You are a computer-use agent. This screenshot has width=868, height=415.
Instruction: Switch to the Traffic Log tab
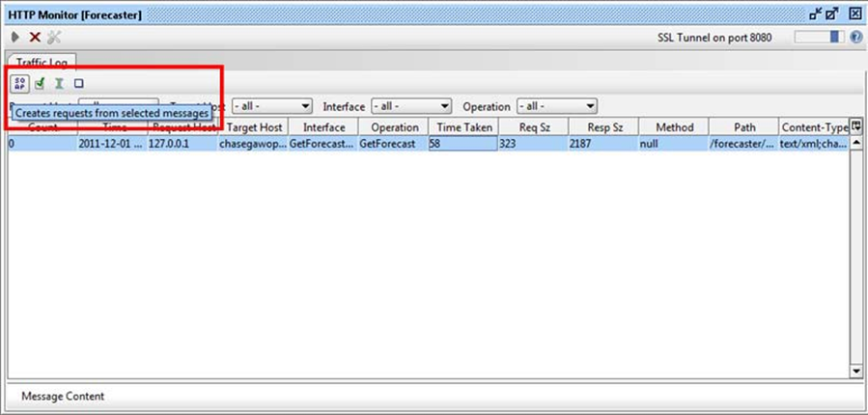coord(42,62)
